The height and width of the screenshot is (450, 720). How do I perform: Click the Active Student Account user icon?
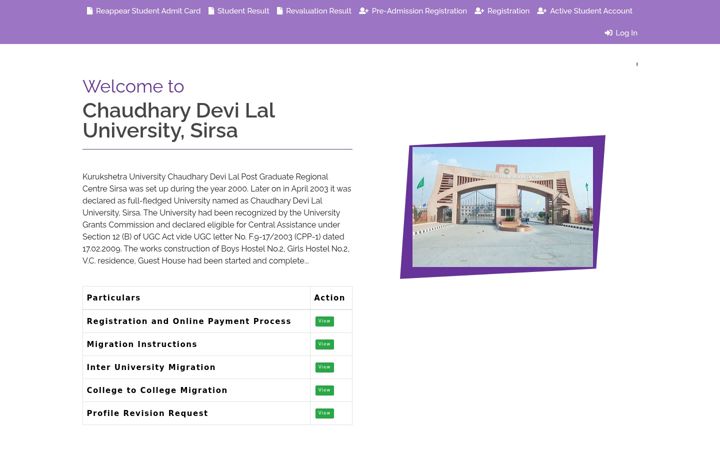coord(542,11)
